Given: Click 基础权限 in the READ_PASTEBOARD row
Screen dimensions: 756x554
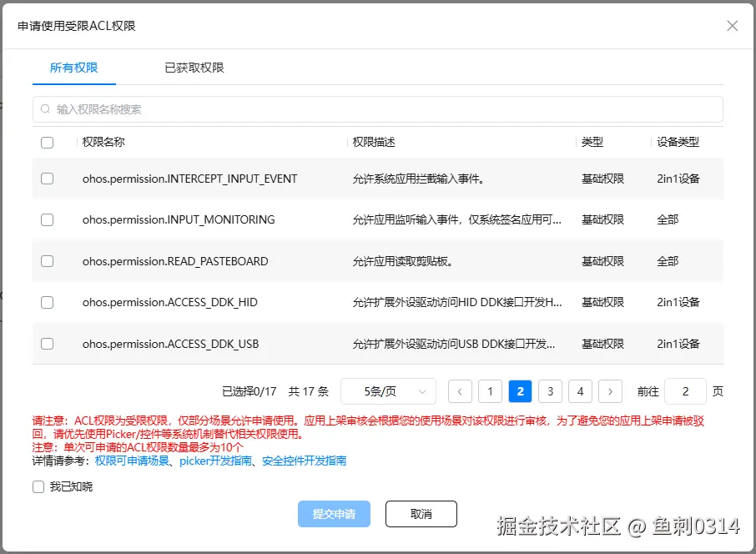Looking at the screenshot, I should click(x=602, y=261).
